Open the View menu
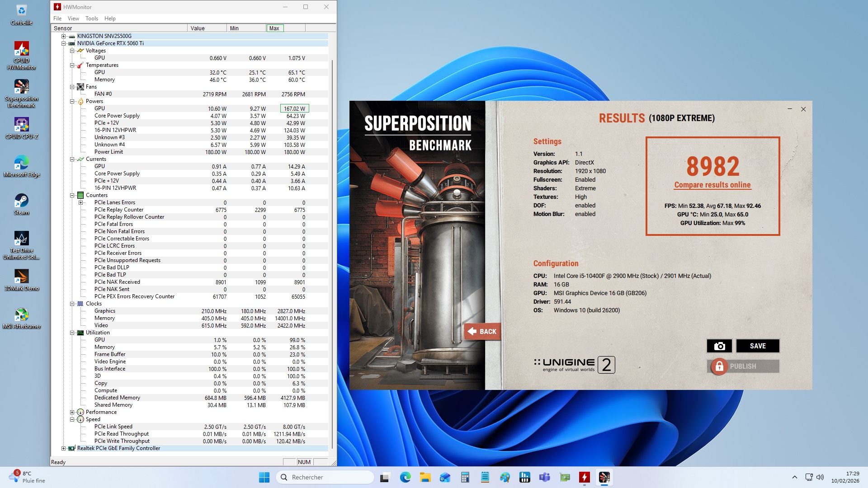This screenshot has width=868, height=488. click(73, 19)
